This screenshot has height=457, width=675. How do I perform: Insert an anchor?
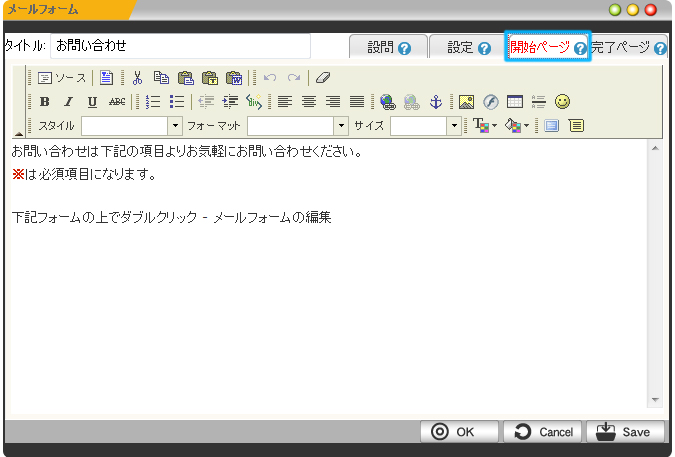click(x=436, y=102)
